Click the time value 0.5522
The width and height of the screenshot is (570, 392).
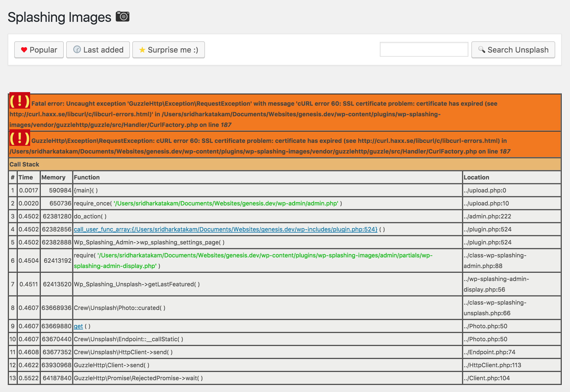[x=29, y=378]
